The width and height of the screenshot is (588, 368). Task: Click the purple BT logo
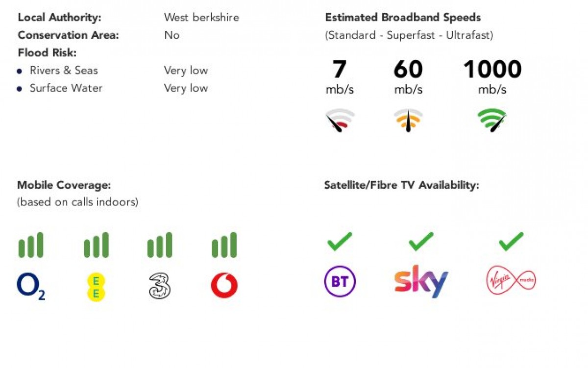[x=340, y=282]
